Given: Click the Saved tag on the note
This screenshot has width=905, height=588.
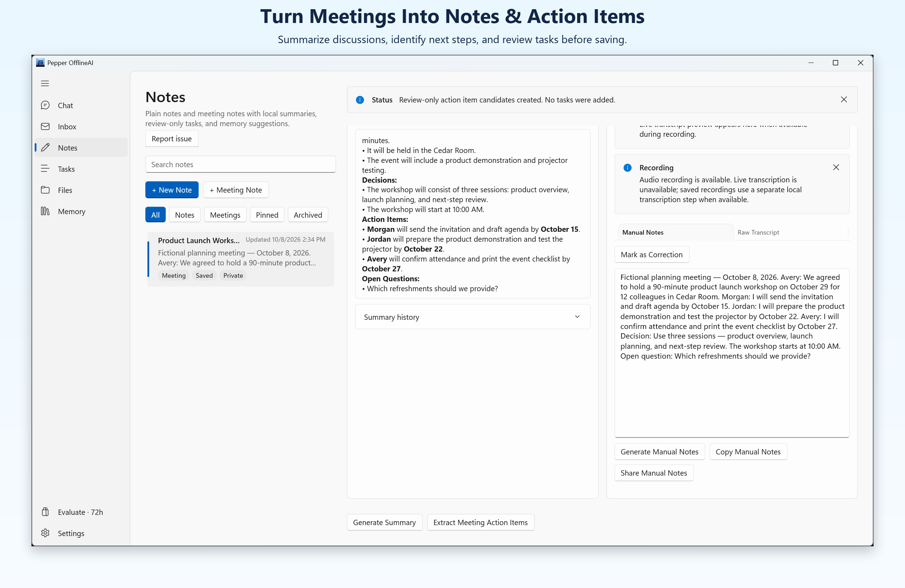Looking at the screenshot, I should (204, 276).
